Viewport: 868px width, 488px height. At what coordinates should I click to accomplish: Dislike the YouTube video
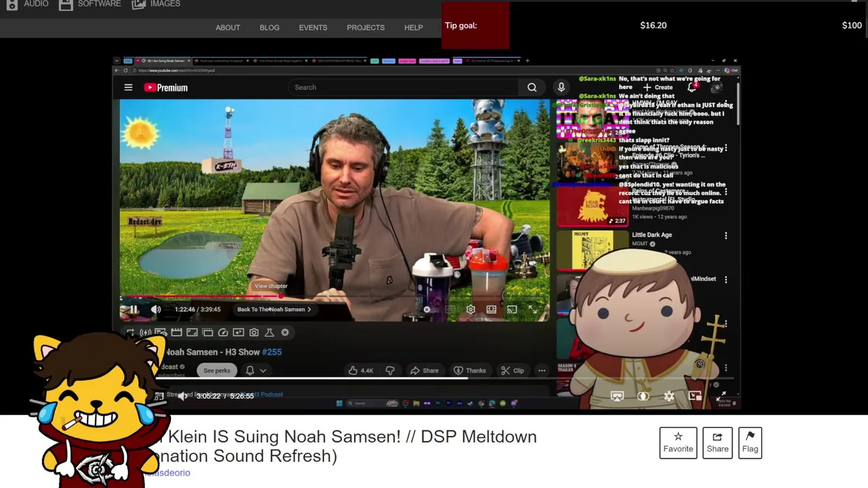390,371
